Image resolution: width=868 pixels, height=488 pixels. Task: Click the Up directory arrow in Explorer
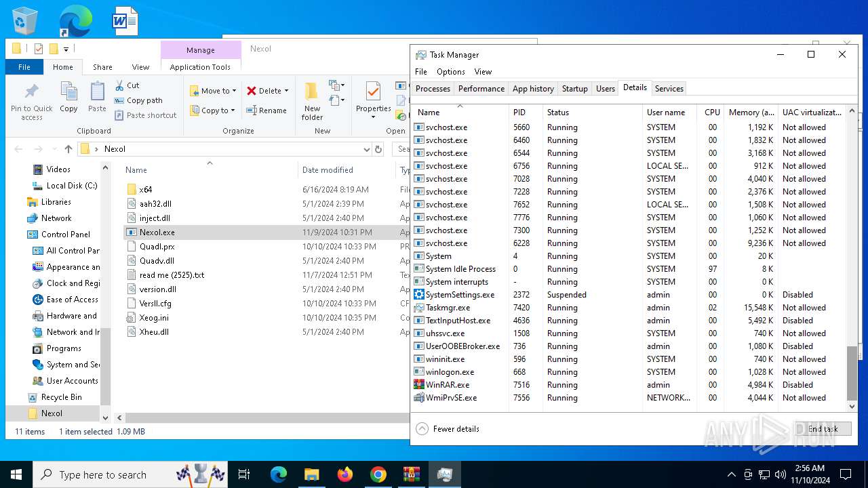click(68, 149)
